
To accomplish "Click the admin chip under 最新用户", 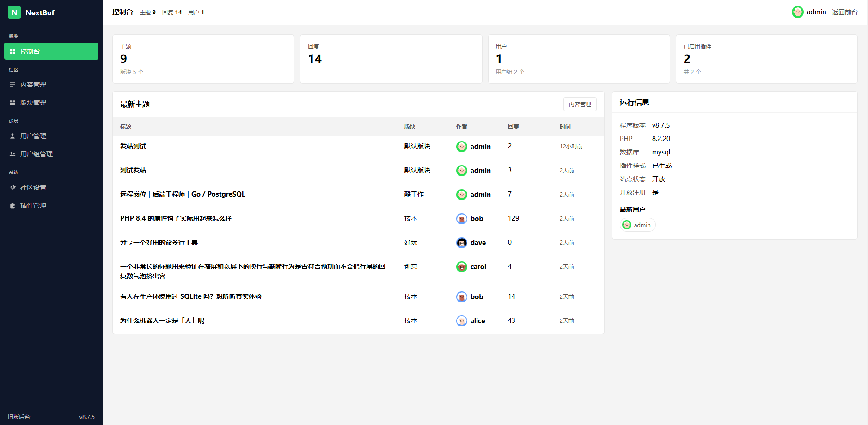I will click(637, 225).
